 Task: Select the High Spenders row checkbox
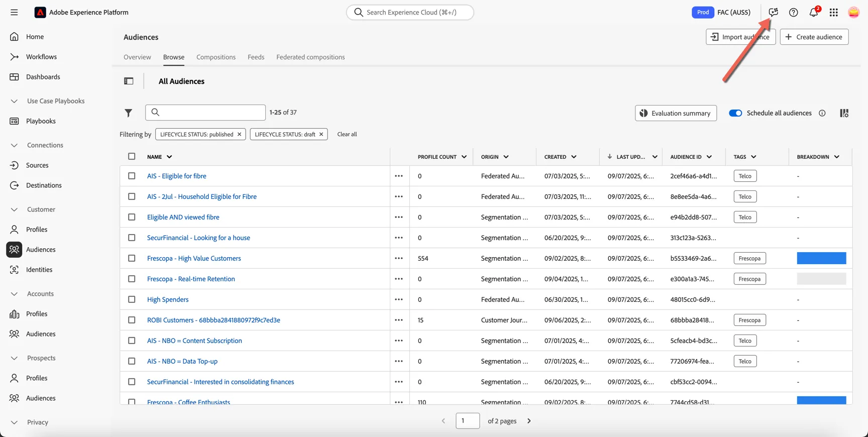coord(132,299)
